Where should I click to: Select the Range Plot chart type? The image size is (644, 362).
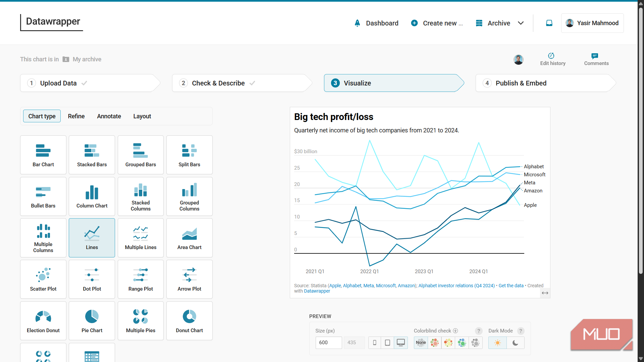tap(141, 279)
